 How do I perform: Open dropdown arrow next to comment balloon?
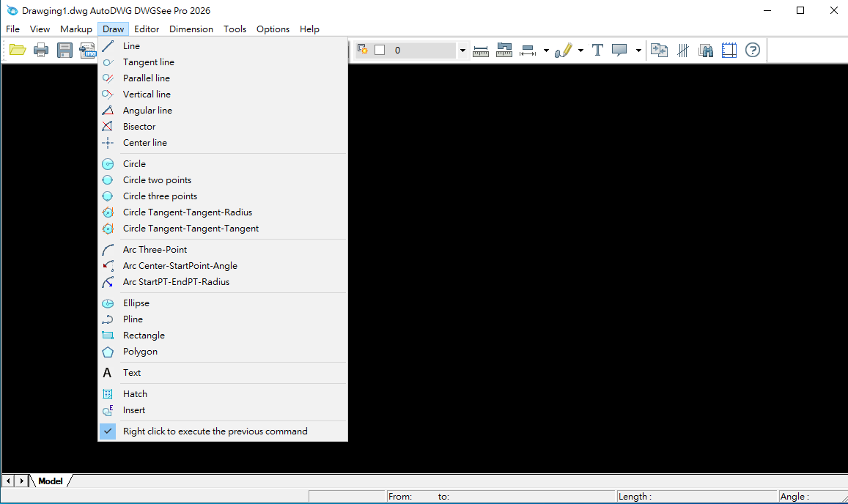[638, 51]
